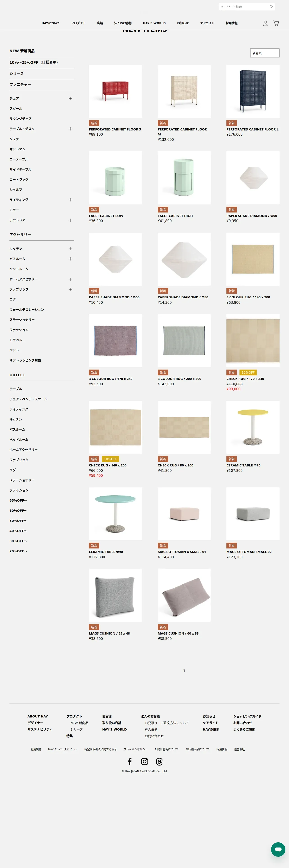Image resolution: width=289 pixels, height=868 pixels.
Task: Open the user account icon
Action: coord(265,23)
